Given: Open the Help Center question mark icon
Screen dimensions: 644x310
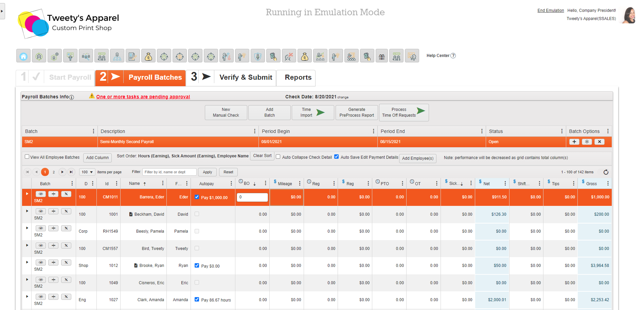Looking at the screenshot, I should click(453, 56).
